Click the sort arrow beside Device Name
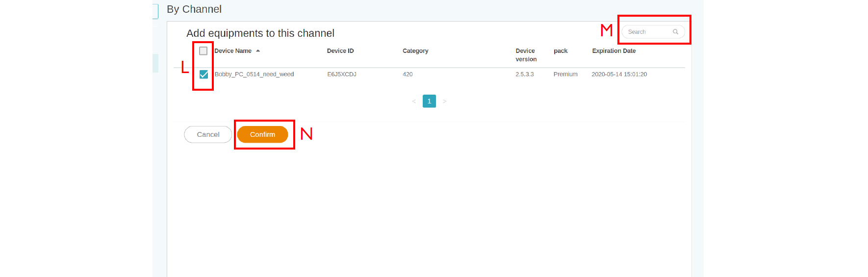 [x=258, y=51]
